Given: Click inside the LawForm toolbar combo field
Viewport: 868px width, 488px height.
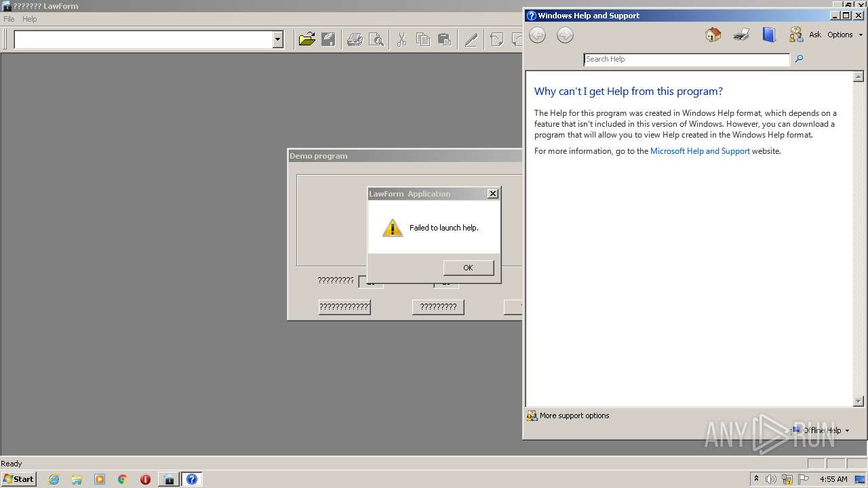Looking at the screenshot, I should pos(143,40).
